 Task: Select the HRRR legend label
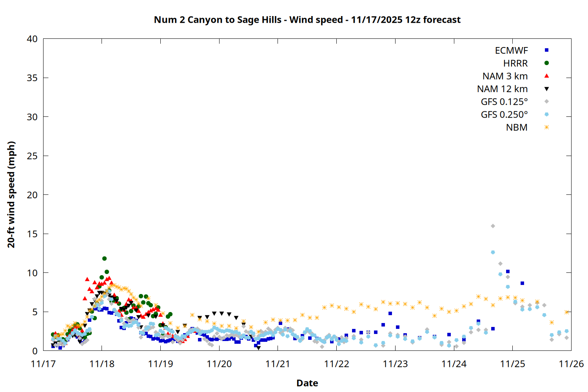tap(515, 64)
